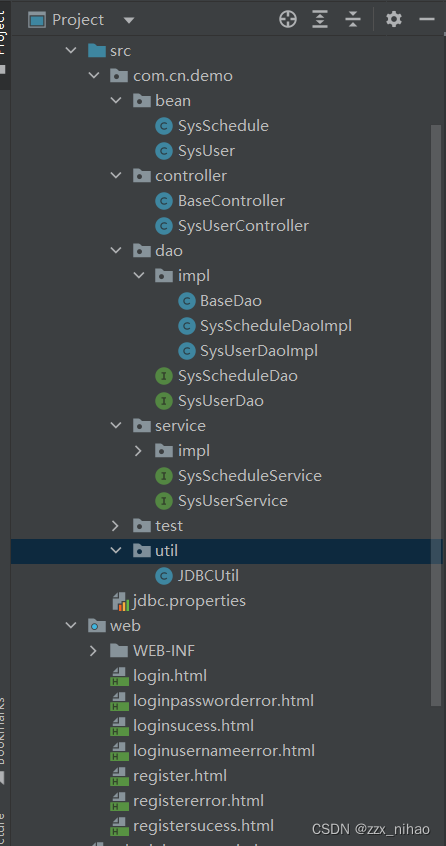Collapse the service package
The height and width of the screenshot is (846, 446).
pyautogui.click(x=116, y=426)
